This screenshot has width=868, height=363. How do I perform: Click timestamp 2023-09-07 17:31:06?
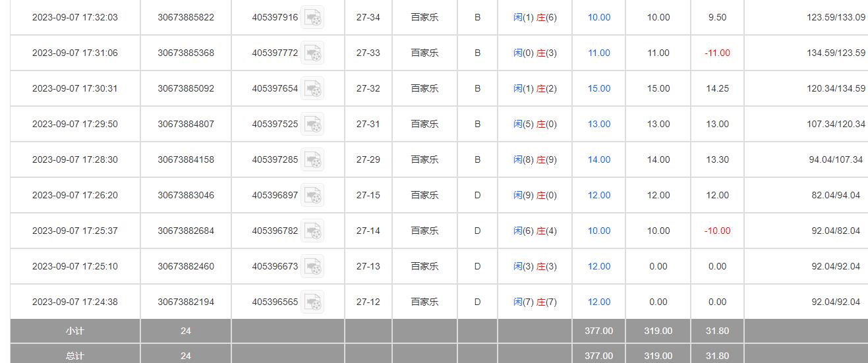[x=75, y=53]
